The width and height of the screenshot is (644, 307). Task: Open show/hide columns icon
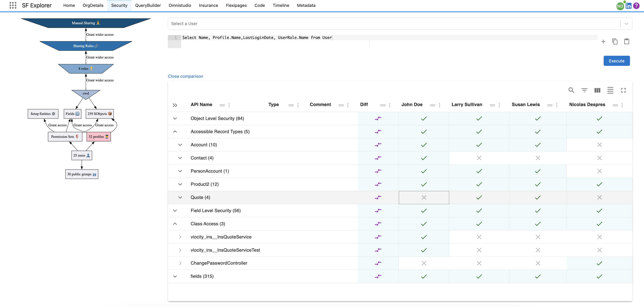coord(597,90)
